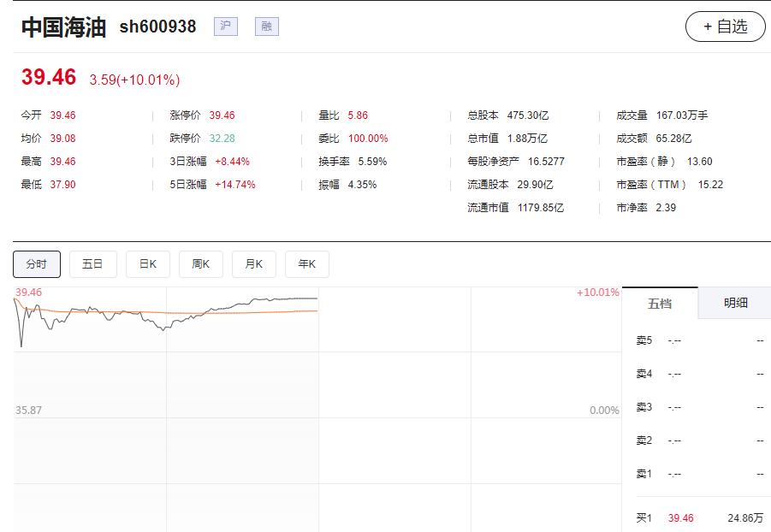Click the 3日涨幅 value +8.44%
The height and width of the screenshot is (532, 771).
click(x=233, y=162)
